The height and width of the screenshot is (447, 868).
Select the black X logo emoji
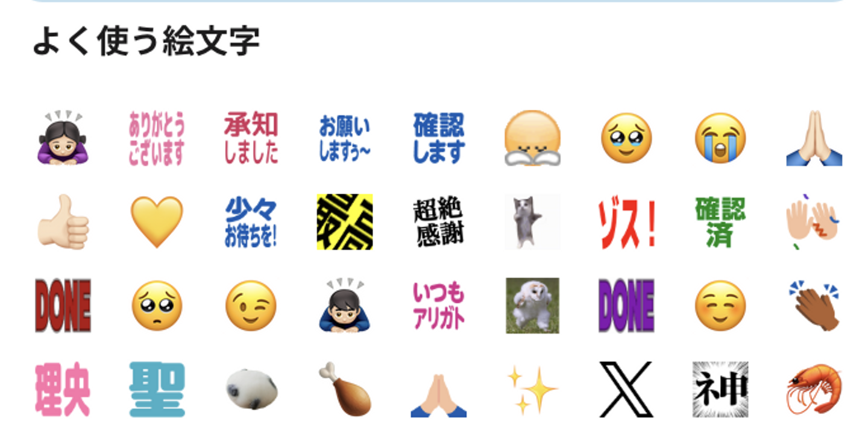click(627, 390)
